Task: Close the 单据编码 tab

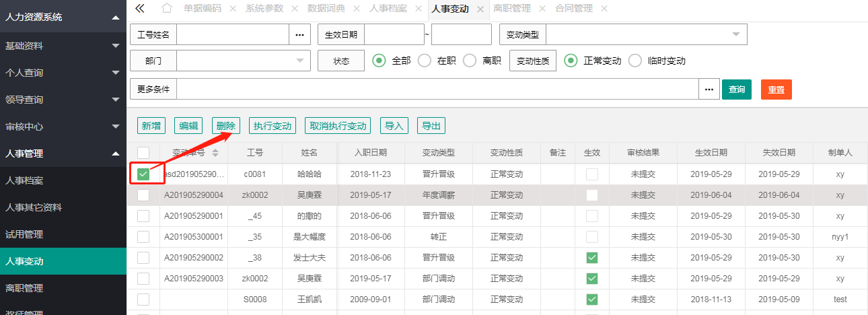Action: click(x=232, y=9)
